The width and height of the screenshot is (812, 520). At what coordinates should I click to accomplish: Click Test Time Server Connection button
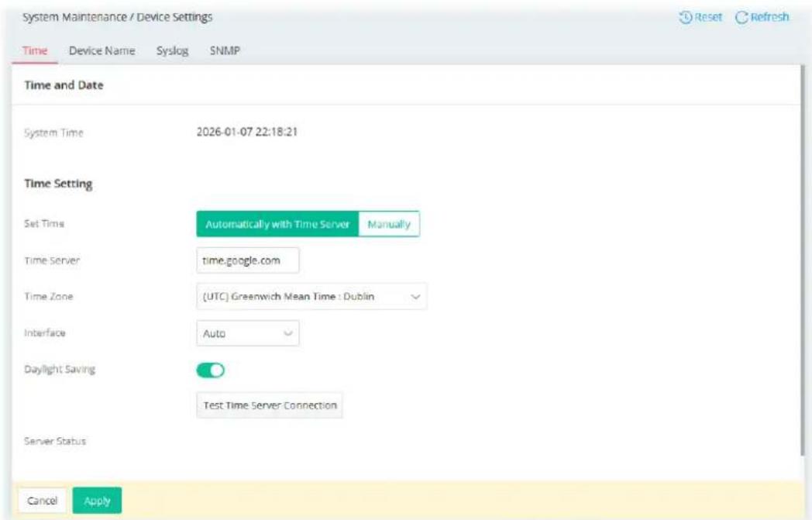(270, 405)
